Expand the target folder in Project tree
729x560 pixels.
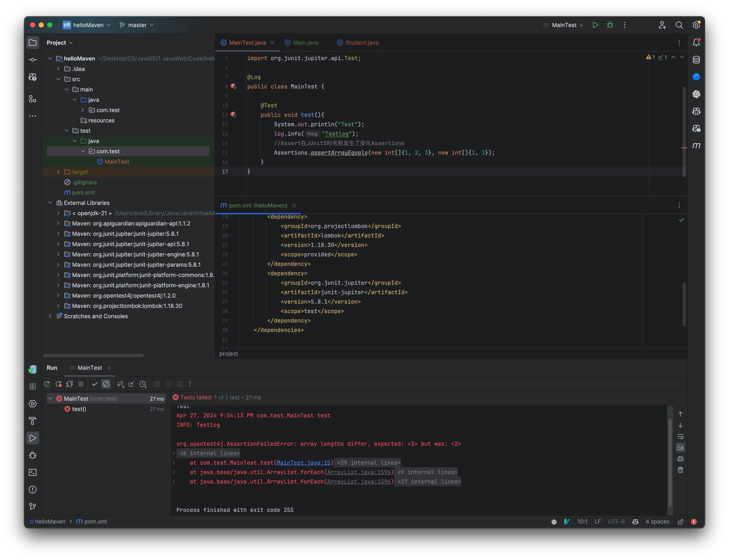click(58, 172)
